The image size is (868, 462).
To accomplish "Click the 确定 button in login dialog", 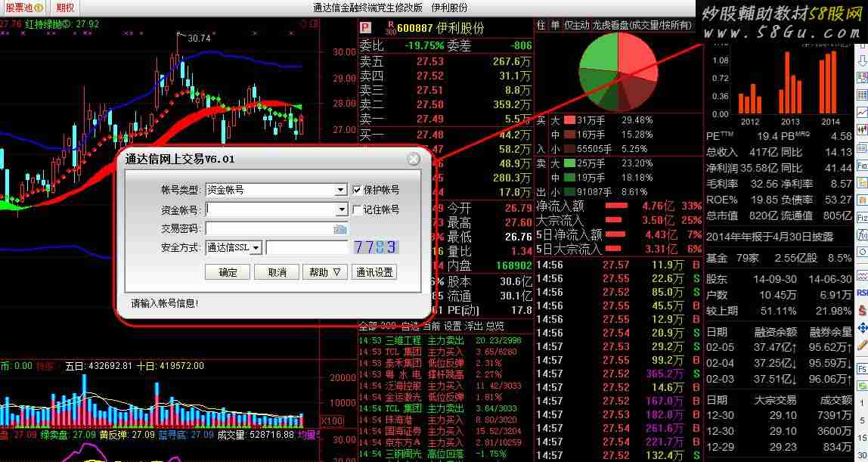I will (228, 272).
